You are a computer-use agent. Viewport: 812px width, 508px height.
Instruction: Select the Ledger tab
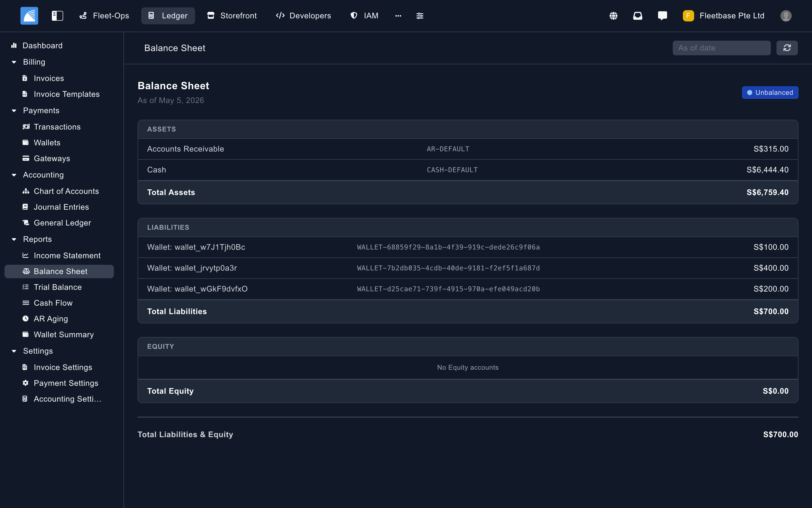click(x=168, y=16)
